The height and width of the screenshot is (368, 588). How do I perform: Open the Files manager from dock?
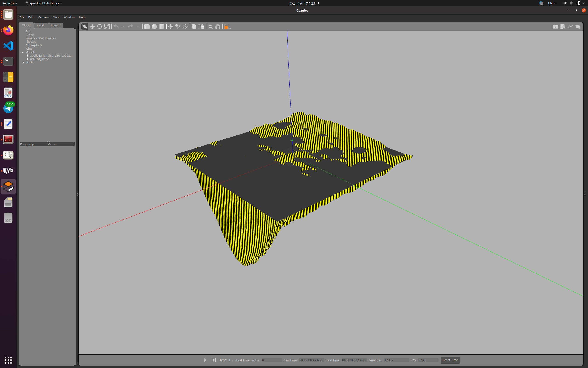pos(8,14)
